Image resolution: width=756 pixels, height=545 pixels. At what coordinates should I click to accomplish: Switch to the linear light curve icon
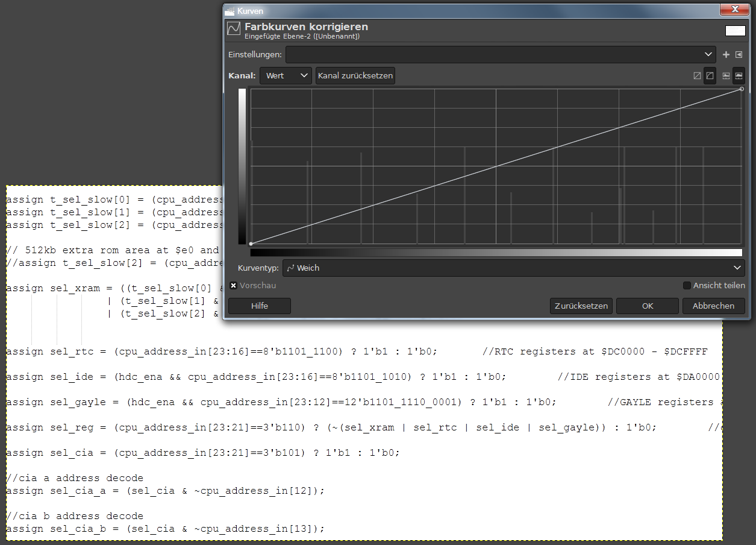point(697,76)
